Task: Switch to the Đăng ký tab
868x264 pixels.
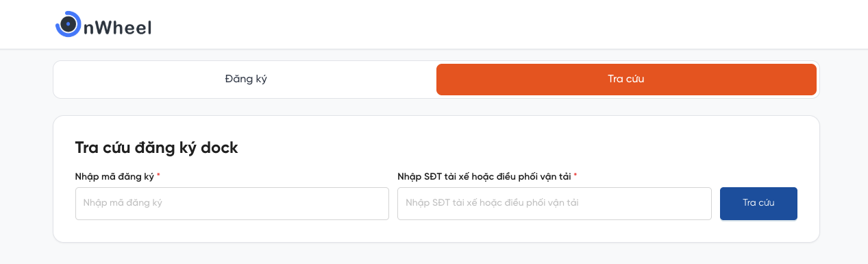Action: 246,79
